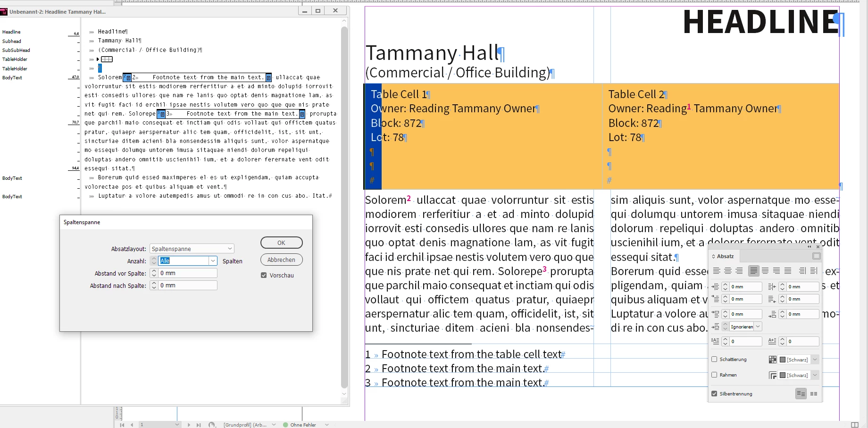Select justify with last line centered

tap(765, 271)
